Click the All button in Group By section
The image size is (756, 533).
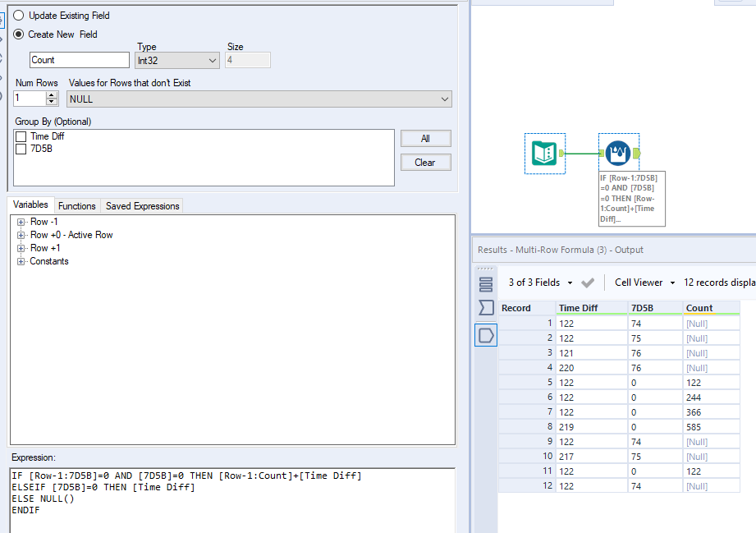[425, 138]
